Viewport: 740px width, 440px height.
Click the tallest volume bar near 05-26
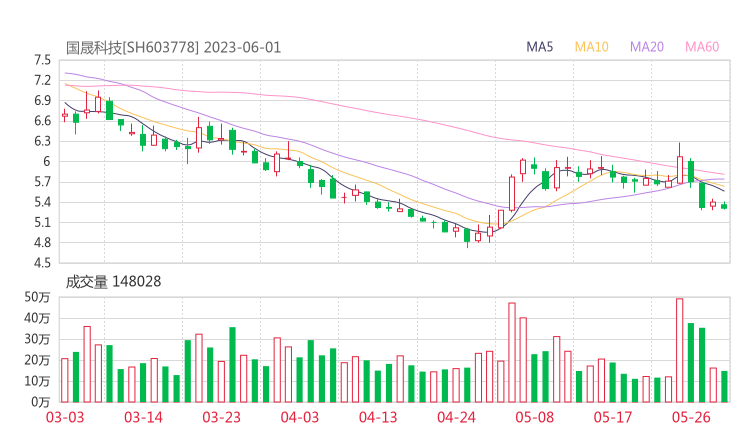point(680,350)
